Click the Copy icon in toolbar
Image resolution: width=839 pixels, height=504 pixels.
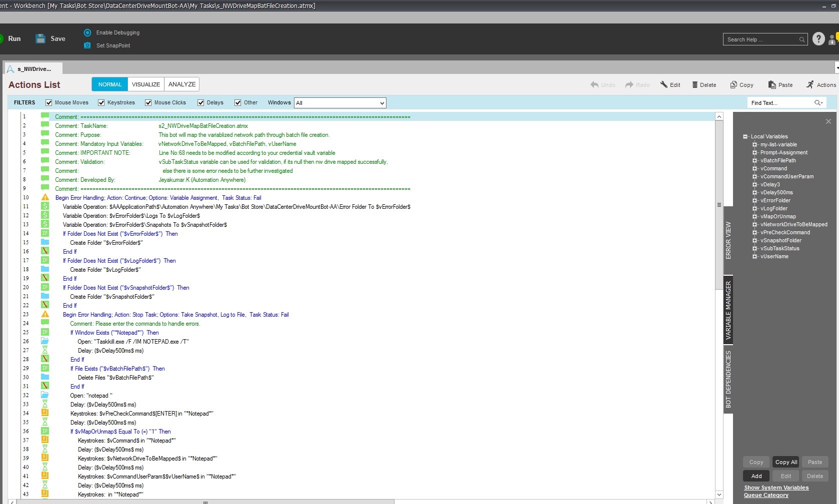(733, 85)
